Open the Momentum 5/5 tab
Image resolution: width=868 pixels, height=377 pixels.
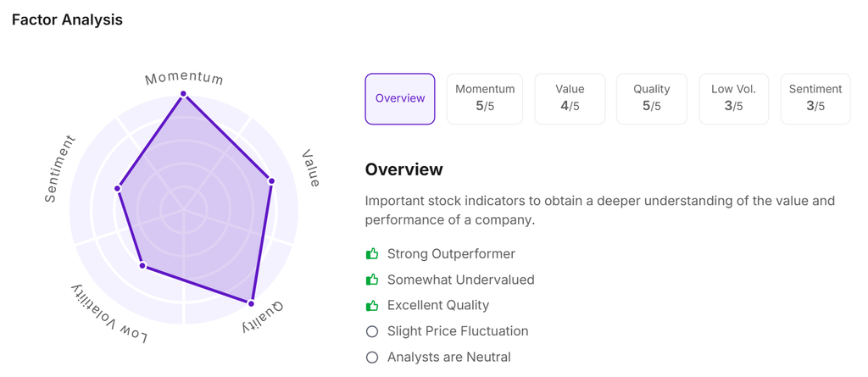tap(485, 98)
